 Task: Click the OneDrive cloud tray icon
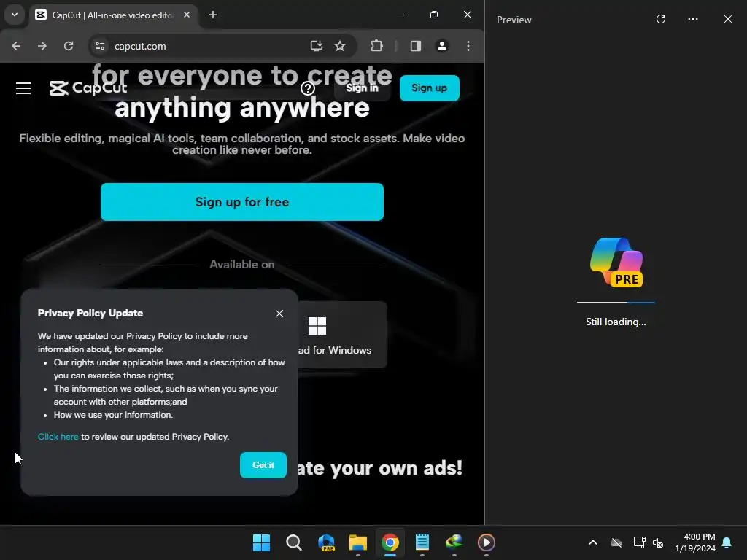[x=616, y=542]
